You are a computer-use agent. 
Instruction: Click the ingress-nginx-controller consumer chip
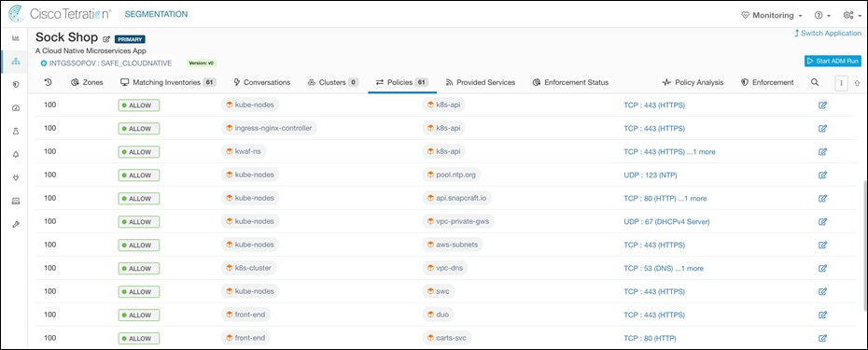click(269, 129)
